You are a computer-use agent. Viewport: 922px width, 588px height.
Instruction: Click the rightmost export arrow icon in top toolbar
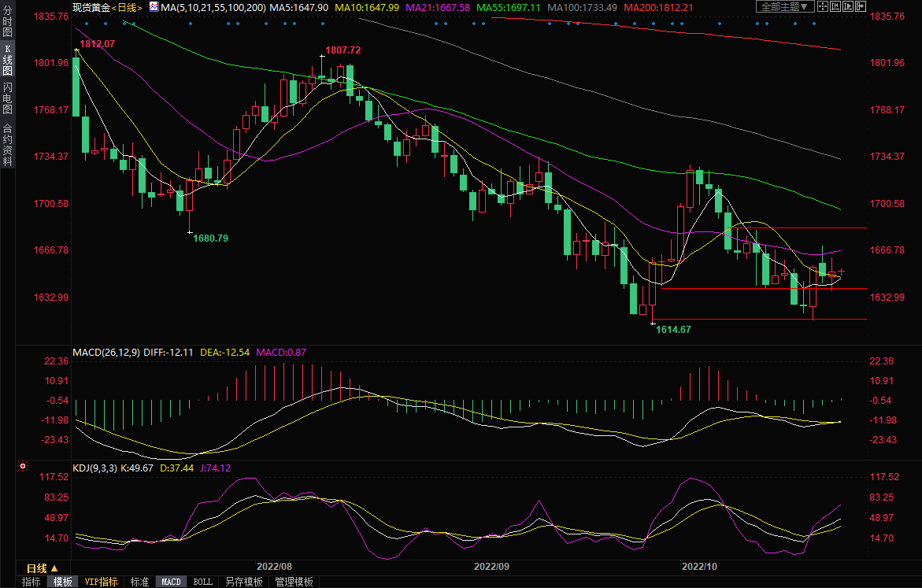click(861, 6)
